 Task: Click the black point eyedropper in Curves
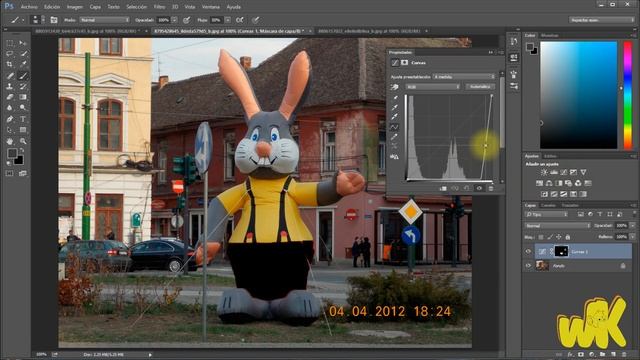(395, 98)
